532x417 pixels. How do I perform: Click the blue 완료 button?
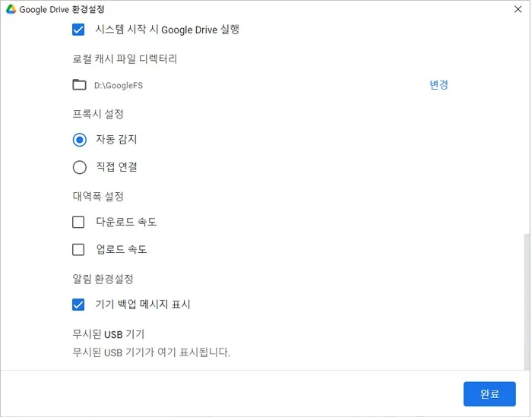point(489,394)
